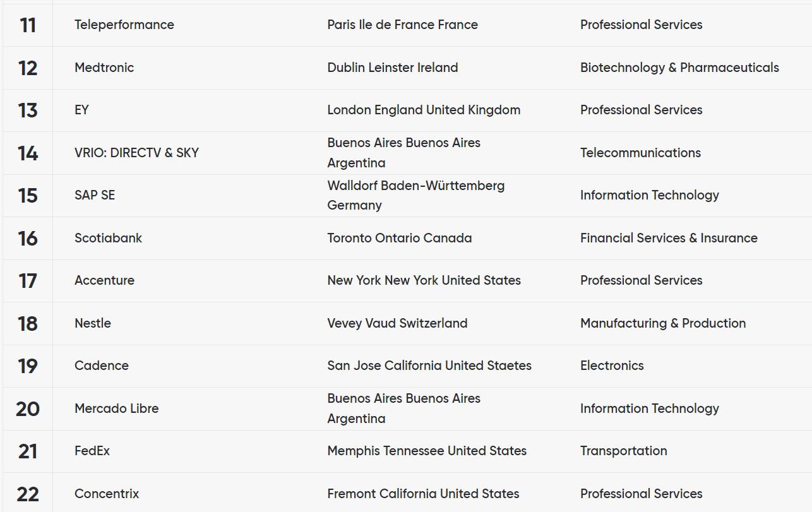The image size is (812, 512).
Task: Select Scotiabank in the list
Action: click(108, 238)
